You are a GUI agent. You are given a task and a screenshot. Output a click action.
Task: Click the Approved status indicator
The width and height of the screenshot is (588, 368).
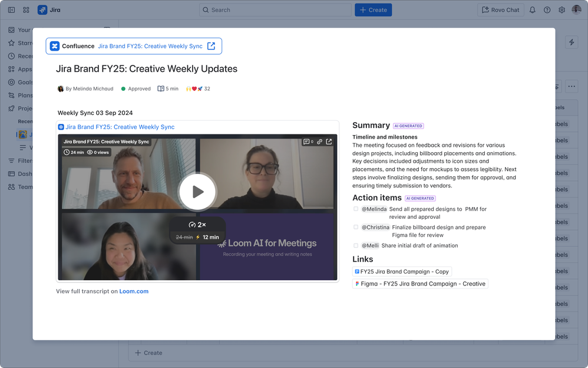(x=136, y=88)
